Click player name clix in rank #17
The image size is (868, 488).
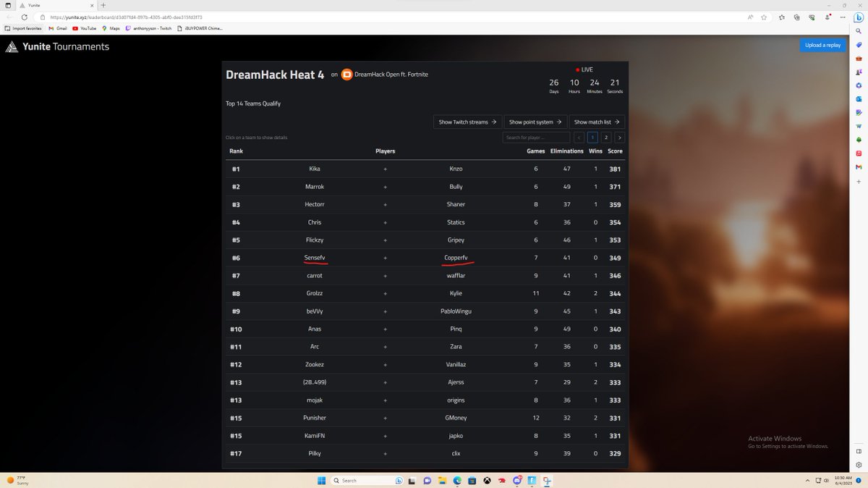pyautogui.click(x=456, y=453)
